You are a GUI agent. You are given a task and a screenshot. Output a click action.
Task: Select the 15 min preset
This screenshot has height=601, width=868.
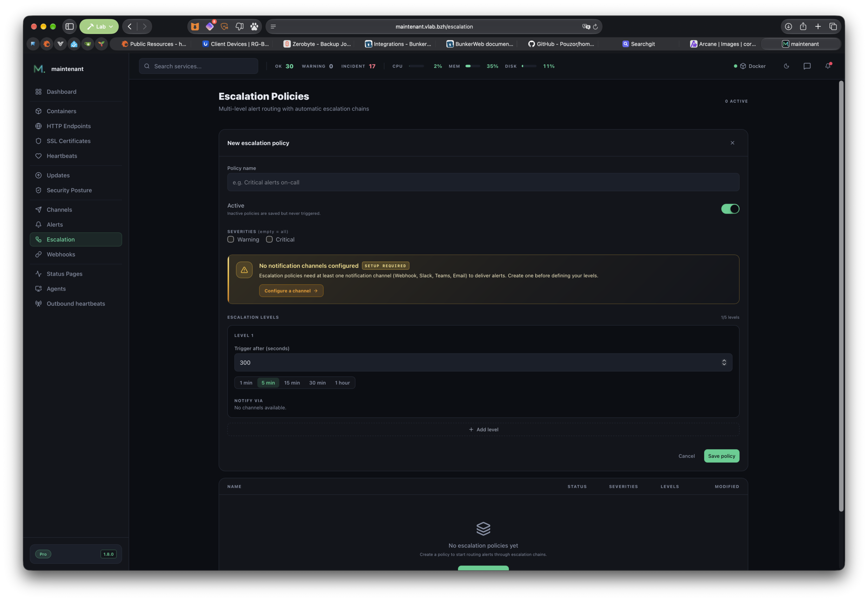[292, 383]
